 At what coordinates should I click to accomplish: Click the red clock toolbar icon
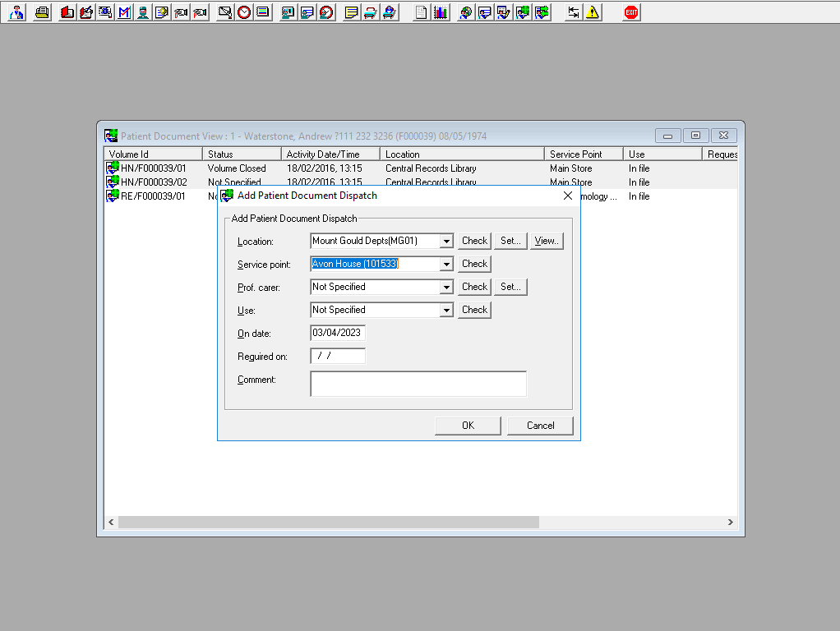coord(244,12)
